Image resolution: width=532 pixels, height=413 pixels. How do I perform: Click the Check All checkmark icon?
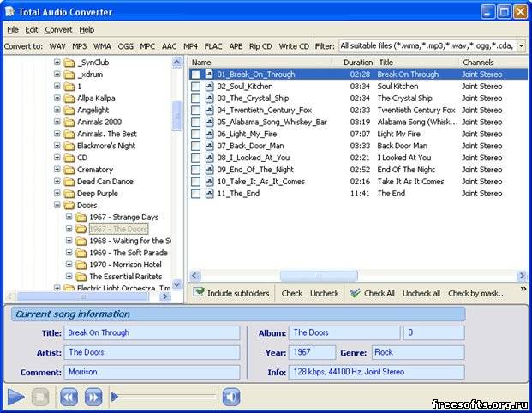click(355, 293)
